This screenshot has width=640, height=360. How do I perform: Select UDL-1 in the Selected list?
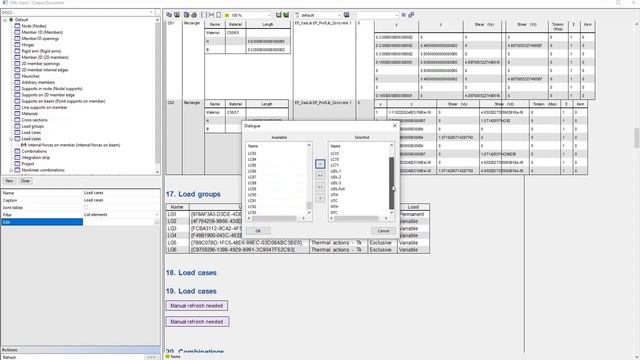pyautogui.click(x=336, y=171)
